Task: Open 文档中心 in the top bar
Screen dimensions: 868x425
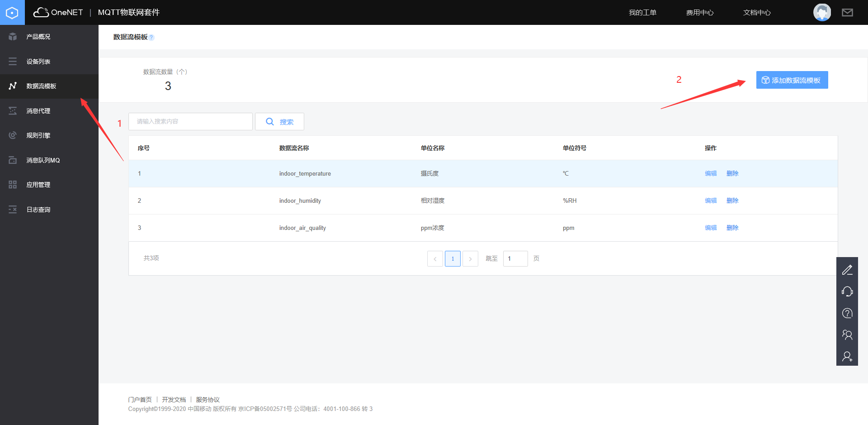Action: coord(757,13)
